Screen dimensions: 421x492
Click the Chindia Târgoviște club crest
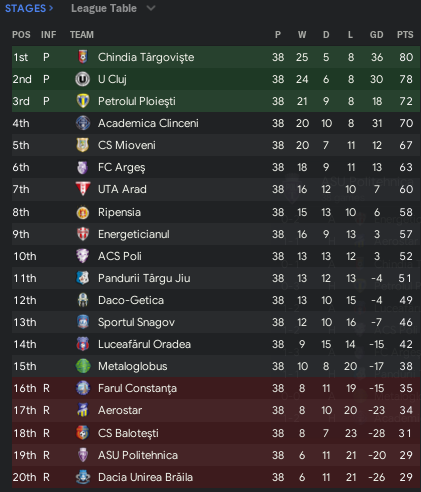tap(83, 57)
